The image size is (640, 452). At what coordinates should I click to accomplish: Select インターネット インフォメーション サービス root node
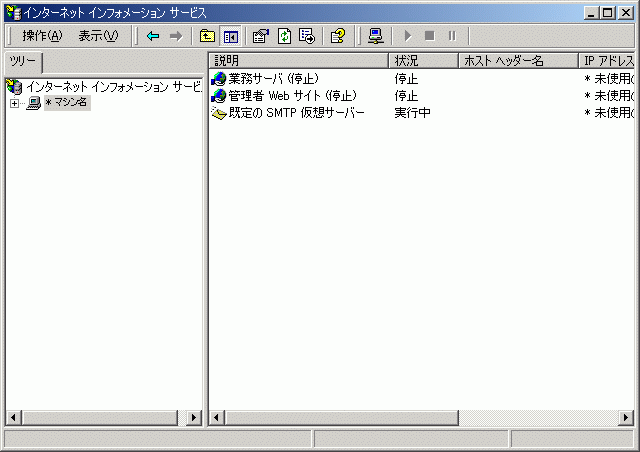click(x=114, y=87)
